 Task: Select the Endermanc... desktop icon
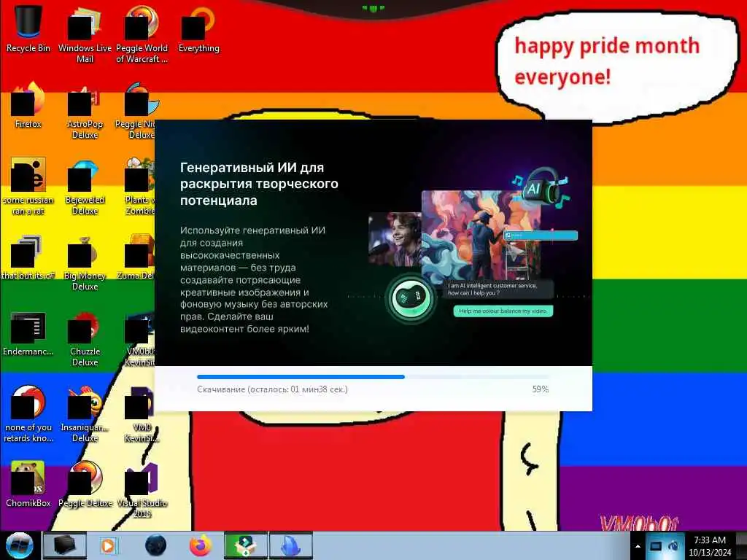pyautogui.click(x=28, y=333)
